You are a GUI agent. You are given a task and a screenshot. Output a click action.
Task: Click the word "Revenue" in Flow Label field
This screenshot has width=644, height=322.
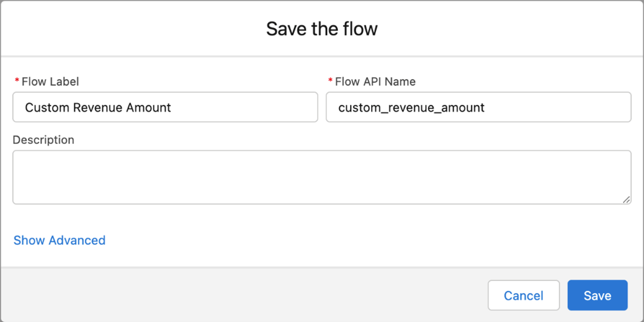pos(100,107)
